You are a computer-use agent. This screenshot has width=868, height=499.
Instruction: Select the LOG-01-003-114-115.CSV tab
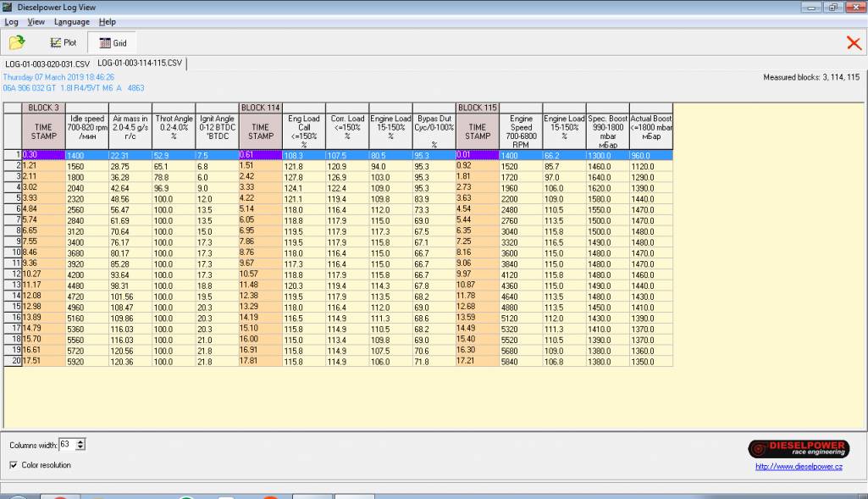point(139,63)
